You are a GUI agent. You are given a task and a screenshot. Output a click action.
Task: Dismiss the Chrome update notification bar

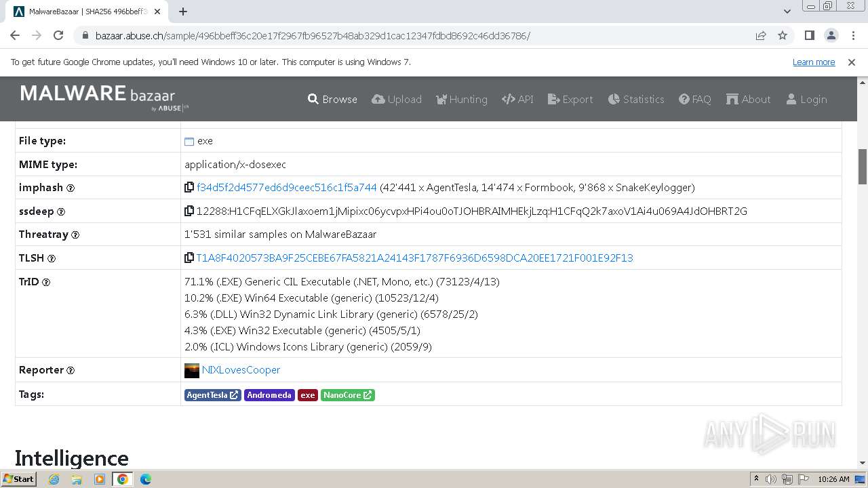[852, 62]
